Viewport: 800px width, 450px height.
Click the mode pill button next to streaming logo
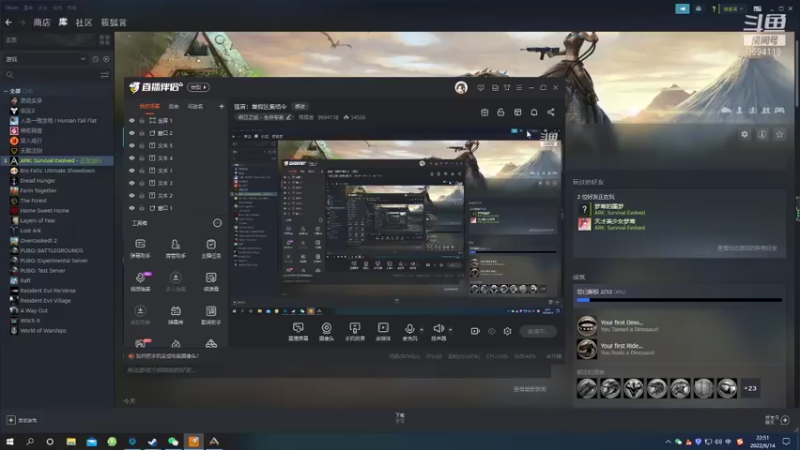[x=198, y=87]
